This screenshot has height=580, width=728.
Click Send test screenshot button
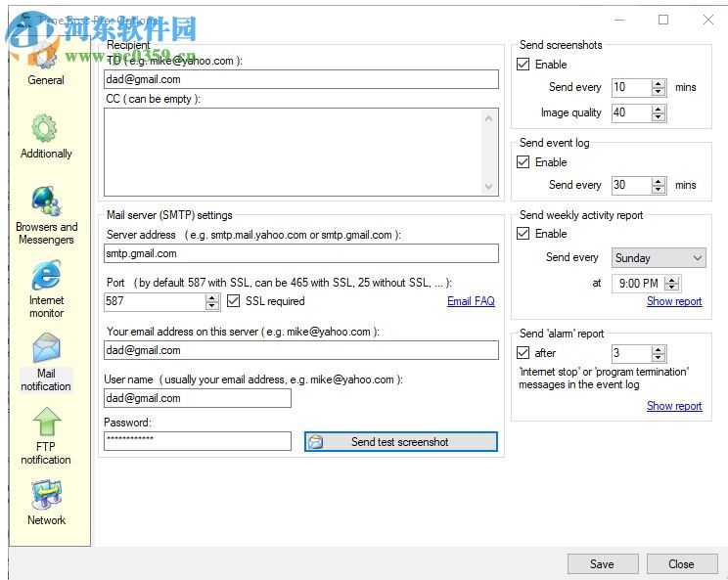coord(400,442)
